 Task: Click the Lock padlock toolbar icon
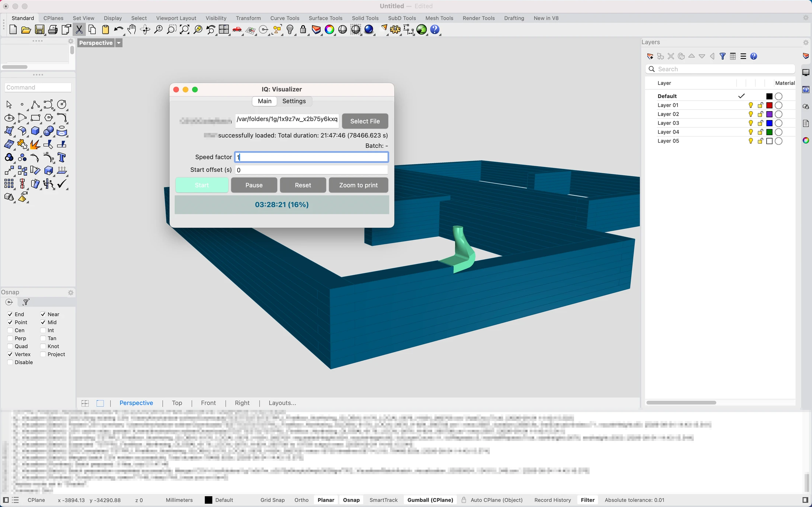coord(303,30)
